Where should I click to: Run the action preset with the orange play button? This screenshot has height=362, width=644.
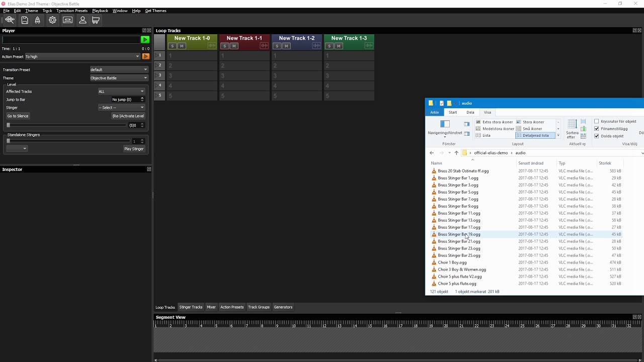[146, 57]
